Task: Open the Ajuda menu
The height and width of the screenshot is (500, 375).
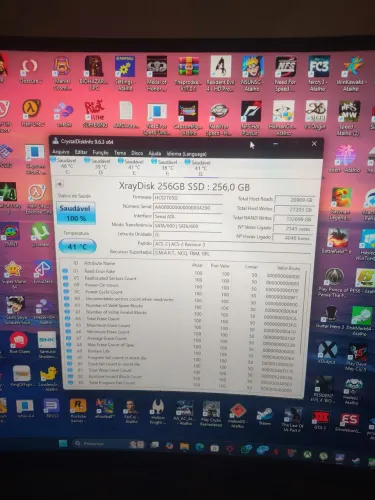Action: [x=155, y=153]
